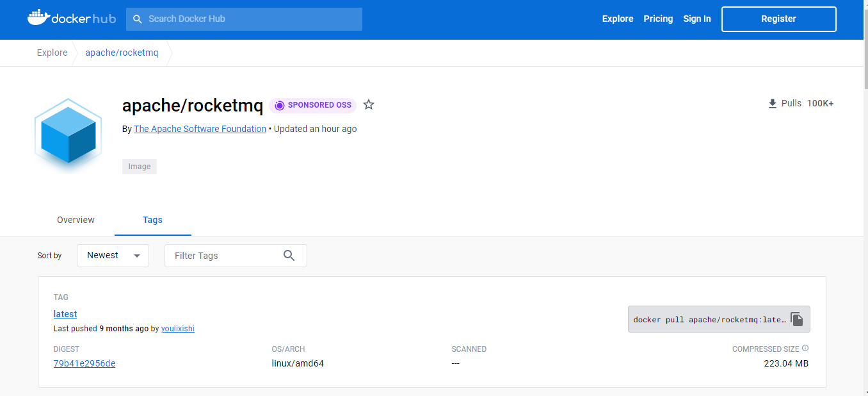
Task: Open the latest tag link
Action: 65,314
